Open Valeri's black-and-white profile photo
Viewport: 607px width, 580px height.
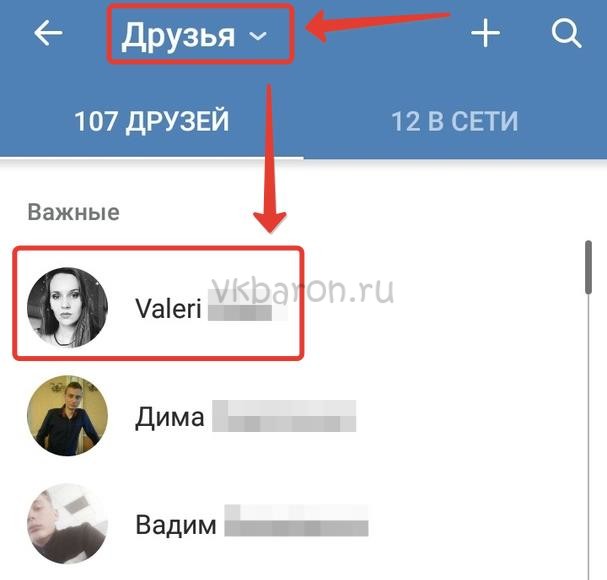pyautogui.click(x=67, y=307)
